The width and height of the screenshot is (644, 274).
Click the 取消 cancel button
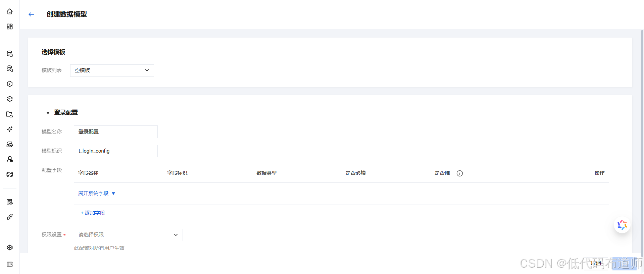tap(596, 263)
